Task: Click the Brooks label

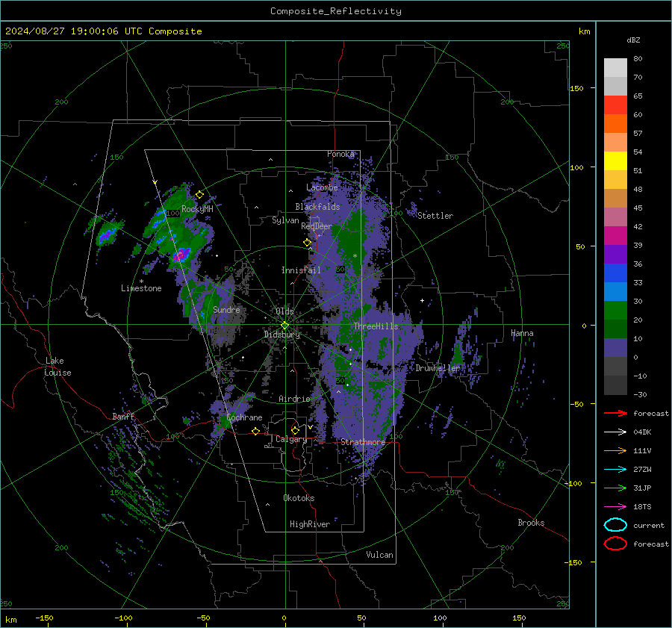Action: click(531, 523)
